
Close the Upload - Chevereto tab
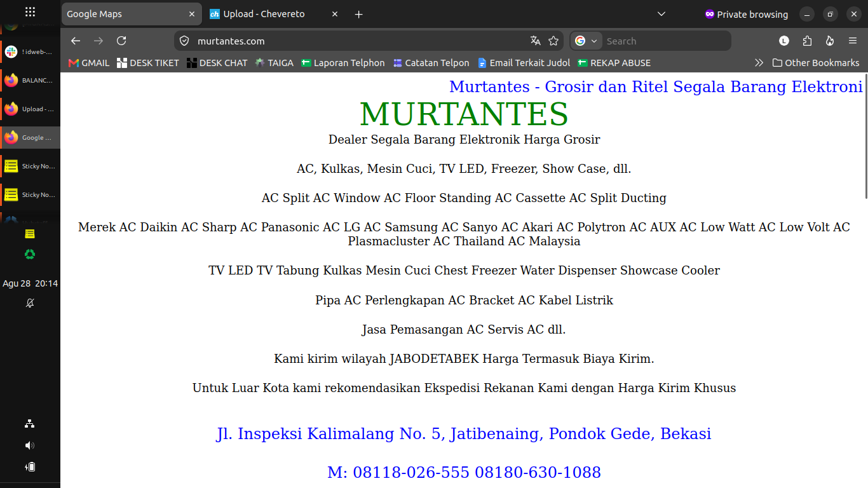pos(335,14)
